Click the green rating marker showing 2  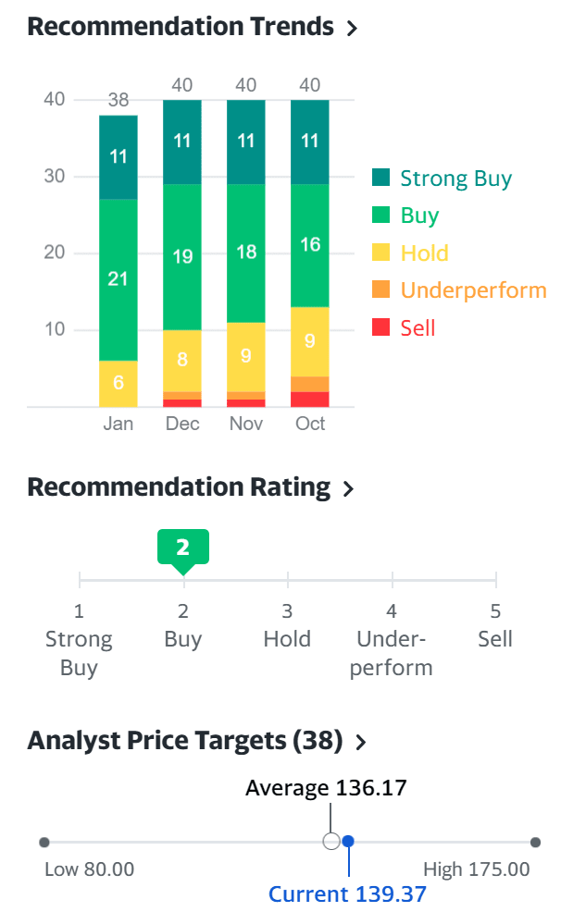coord(183,547)
